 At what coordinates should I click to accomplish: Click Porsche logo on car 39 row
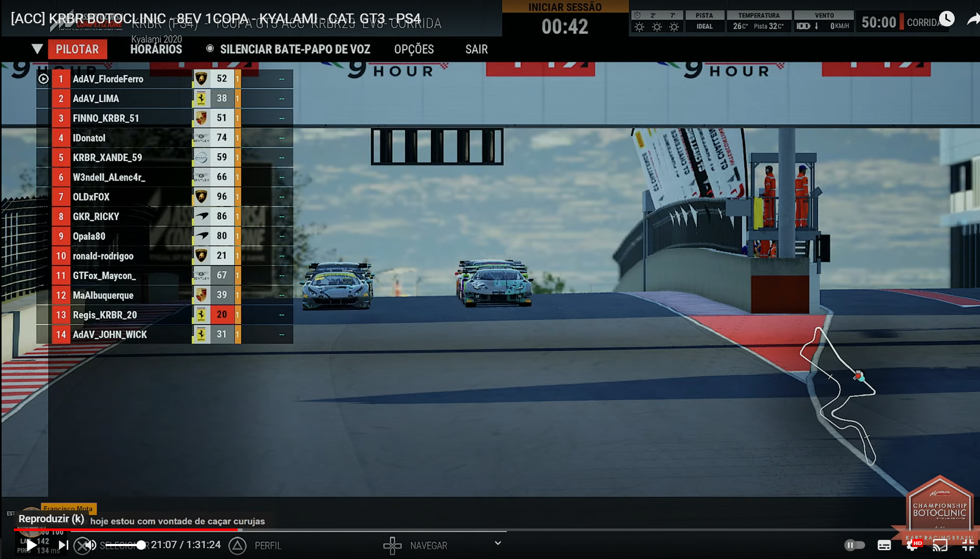pyautogui.click(x=201, y=295)
